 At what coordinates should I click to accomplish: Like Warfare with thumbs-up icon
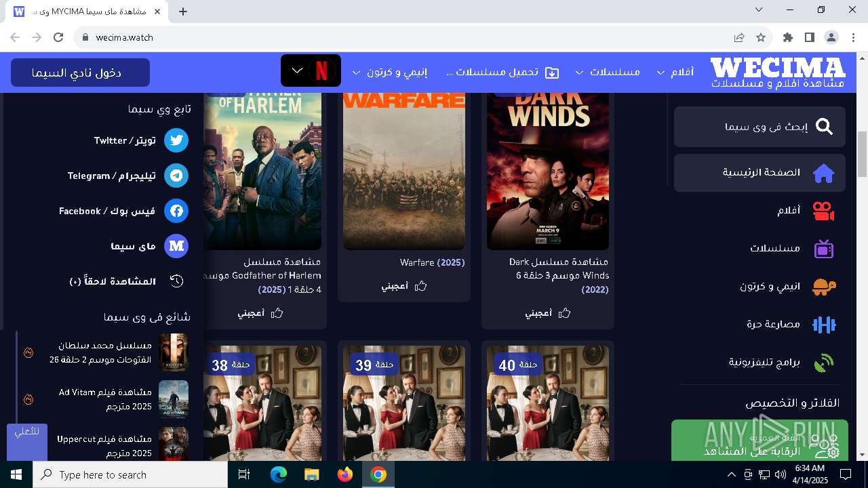[421, 286]
